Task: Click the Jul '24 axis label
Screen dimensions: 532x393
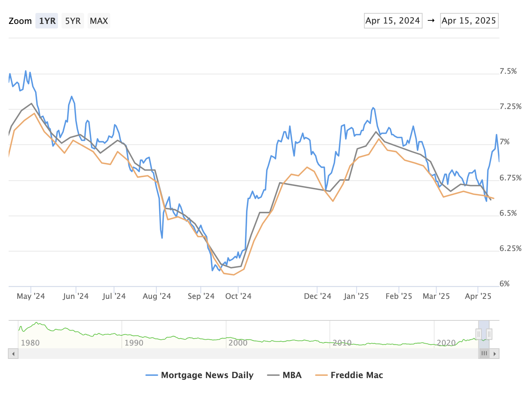Action: click(114, 297)
